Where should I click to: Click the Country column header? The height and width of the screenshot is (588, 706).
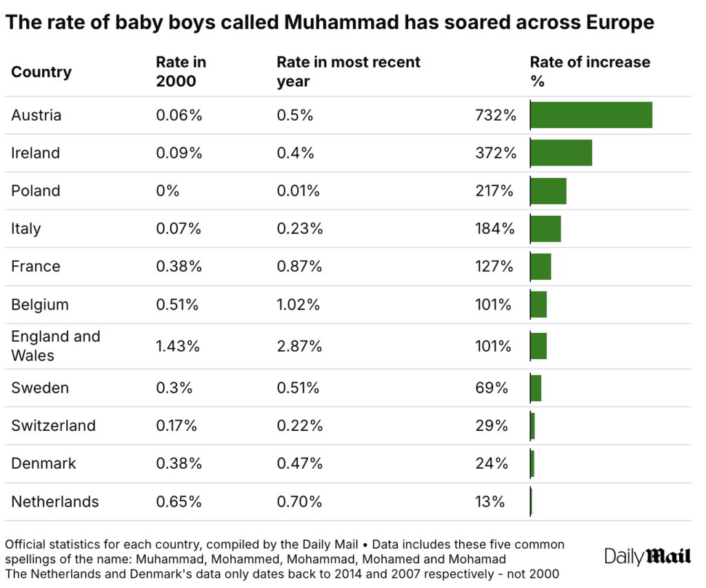(x=41, y=72)
